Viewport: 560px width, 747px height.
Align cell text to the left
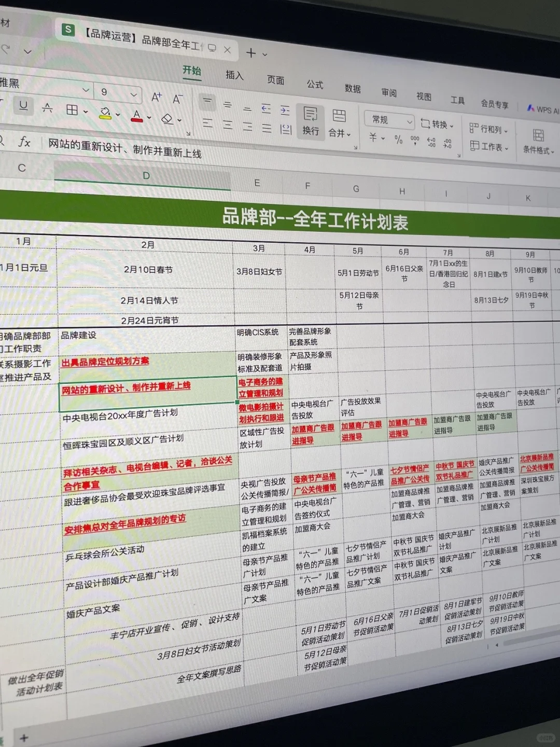(x=208, y=123)
